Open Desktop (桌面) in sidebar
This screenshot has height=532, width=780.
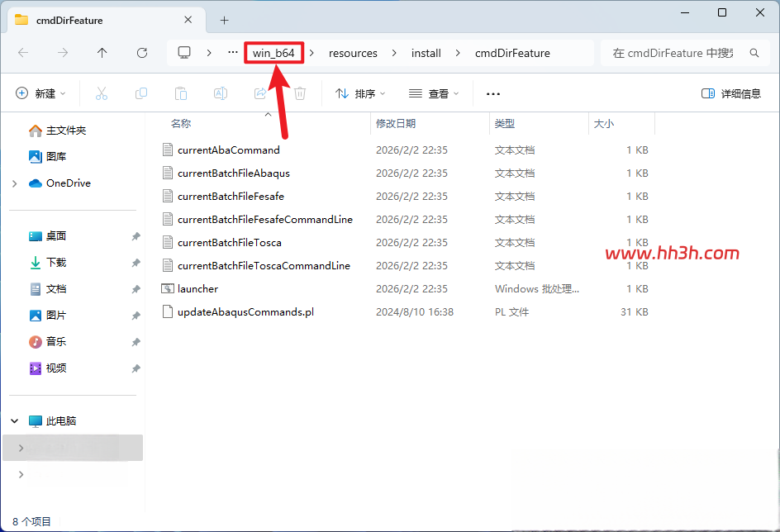[x=48, y=236]
